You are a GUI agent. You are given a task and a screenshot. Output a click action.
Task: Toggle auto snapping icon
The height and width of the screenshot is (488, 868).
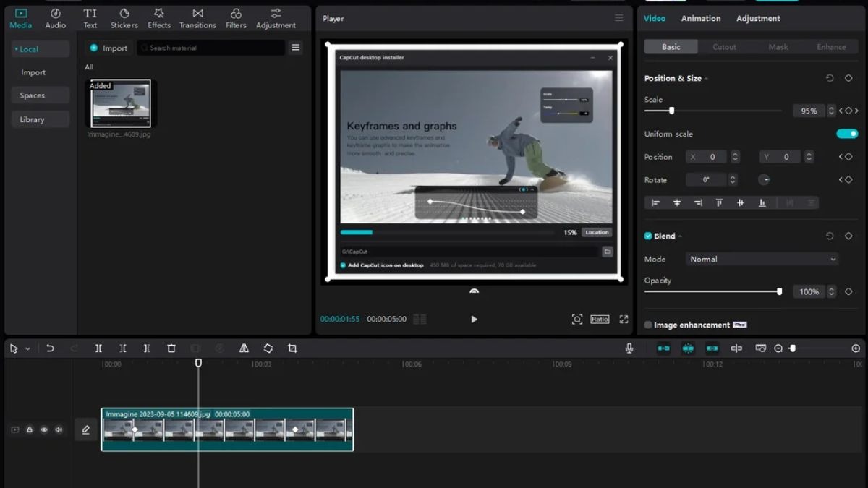[688, 348]
